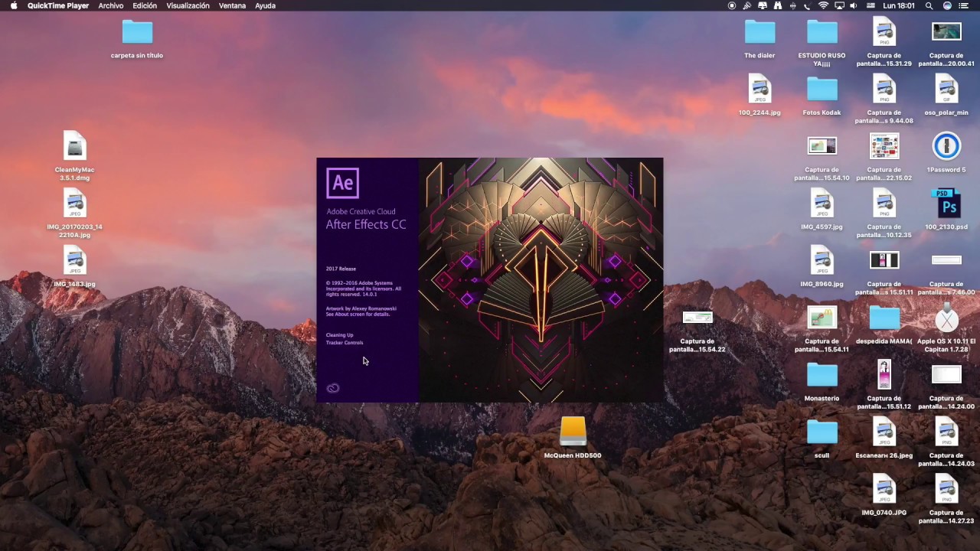Viewport: 980px width, 551px height.
Task: Select the Fotos Kodak folder
Action: click(822, 89)
